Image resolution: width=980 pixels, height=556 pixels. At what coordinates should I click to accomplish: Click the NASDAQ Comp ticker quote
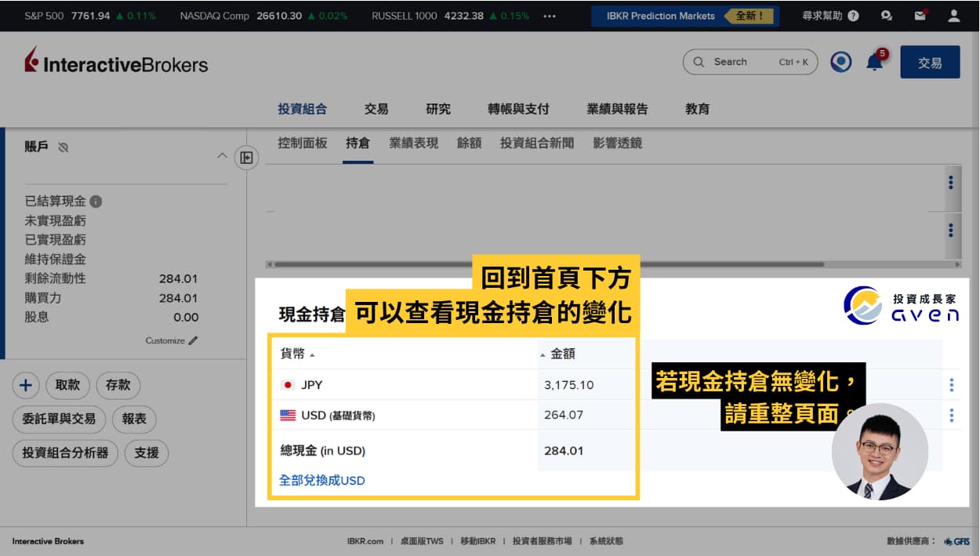[x=263, y=16]
